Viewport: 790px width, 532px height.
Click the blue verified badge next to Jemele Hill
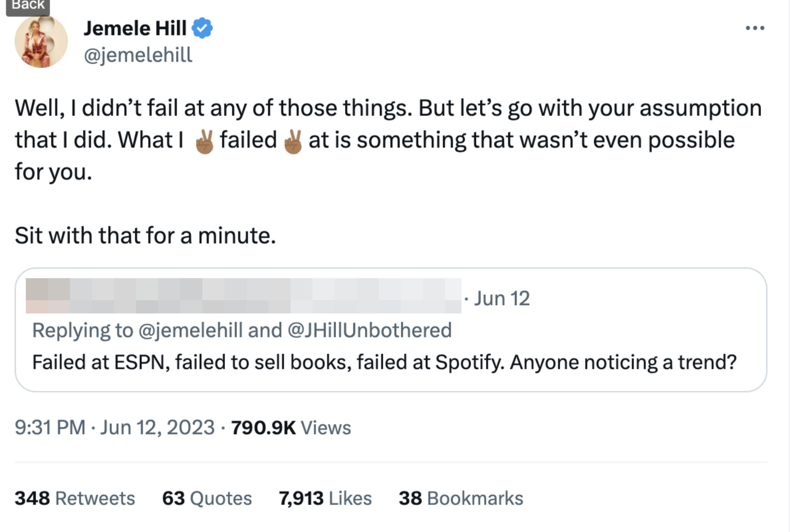[202, 28]
